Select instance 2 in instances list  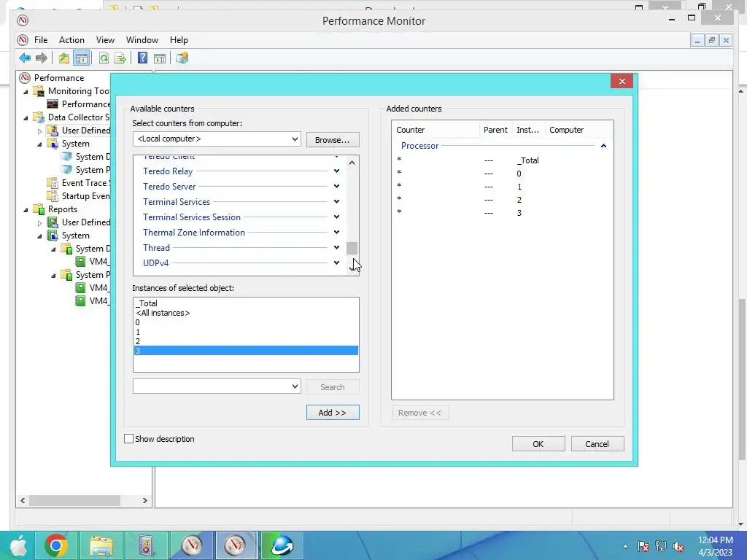(x=246, y=341)
